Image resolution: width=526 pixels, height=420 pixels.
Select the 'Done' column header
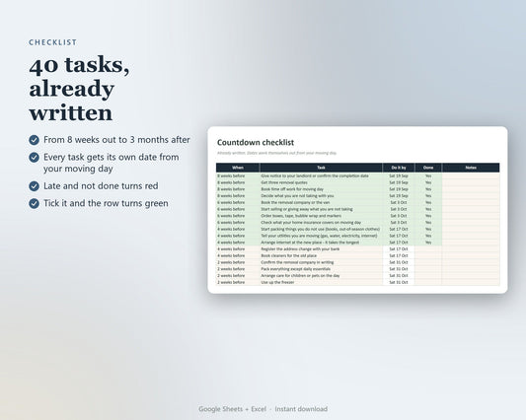[428, 168]
